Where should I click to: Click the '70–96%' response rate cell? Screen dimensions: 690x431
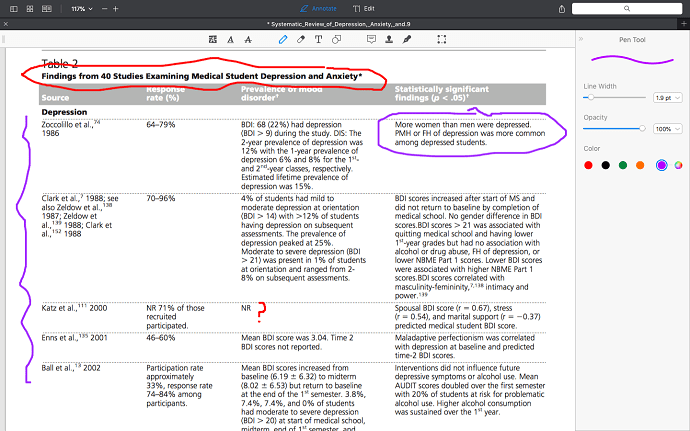[x=161, y=199]
